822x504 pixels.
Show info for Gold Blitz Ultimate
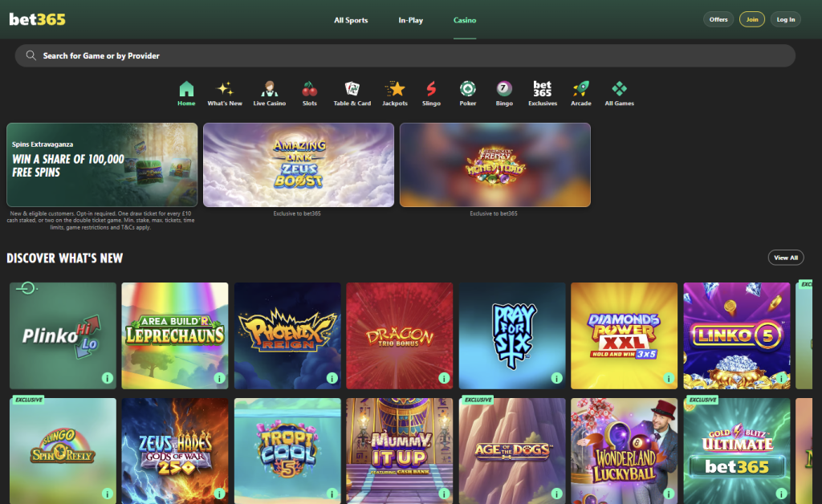pyautogui.click(x=781, y=494)
